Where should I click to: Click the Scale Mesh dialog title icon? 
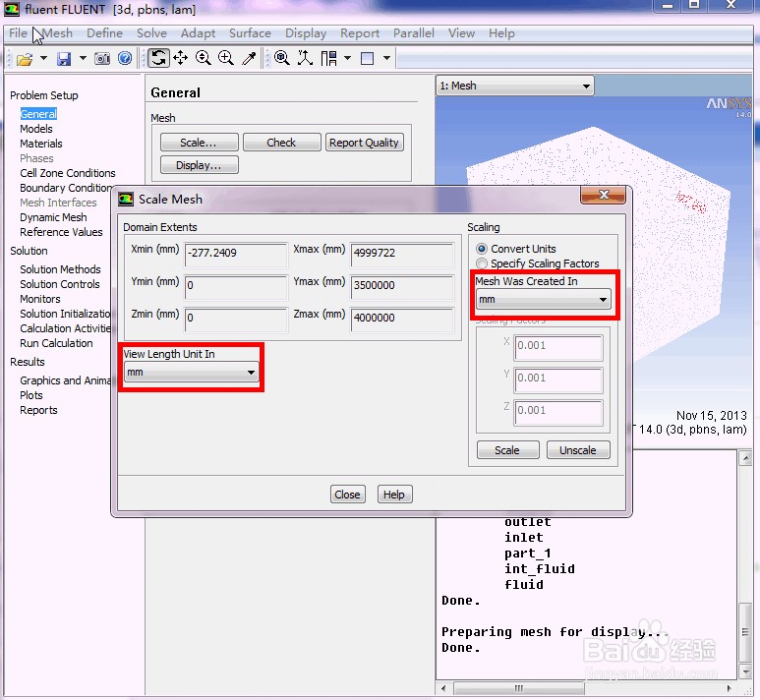pyautogui.click(x=126, y=200)
